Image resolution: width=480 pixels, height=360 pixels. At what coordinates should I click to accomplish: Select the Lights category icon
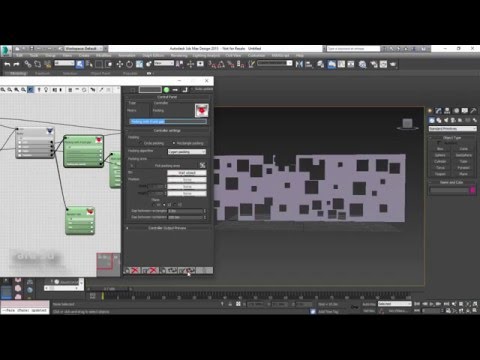(x=446, y=120)
